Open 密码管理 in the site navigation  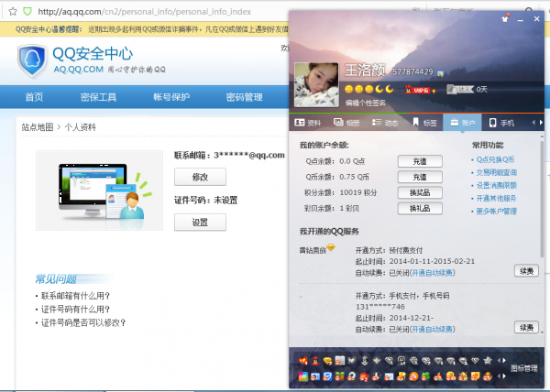(244, 97)
